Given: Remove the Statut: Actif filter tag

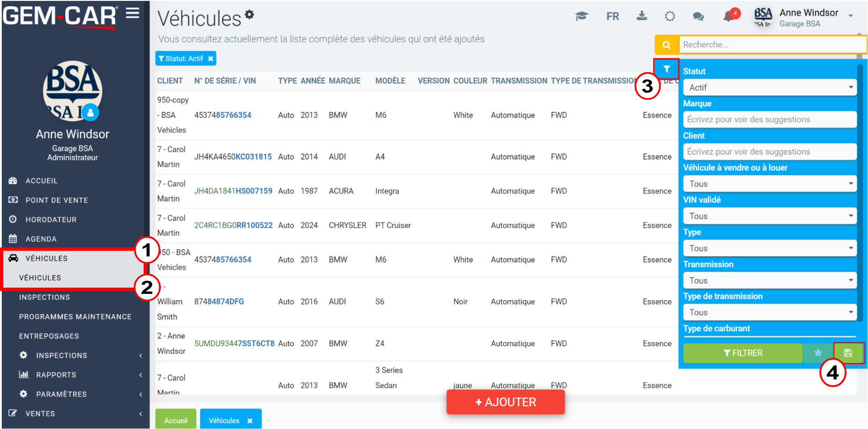Looking at the screenshot, I should pos(210,58).
